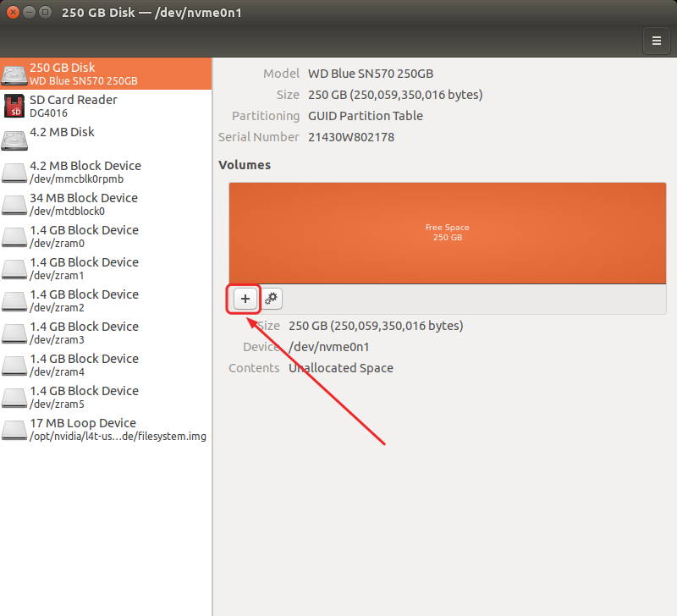The height and width of the screenshot is (616, 677).
Task: Select the /dev/zram2 block device
Action: pyautogui.click(x=106, y=300)
